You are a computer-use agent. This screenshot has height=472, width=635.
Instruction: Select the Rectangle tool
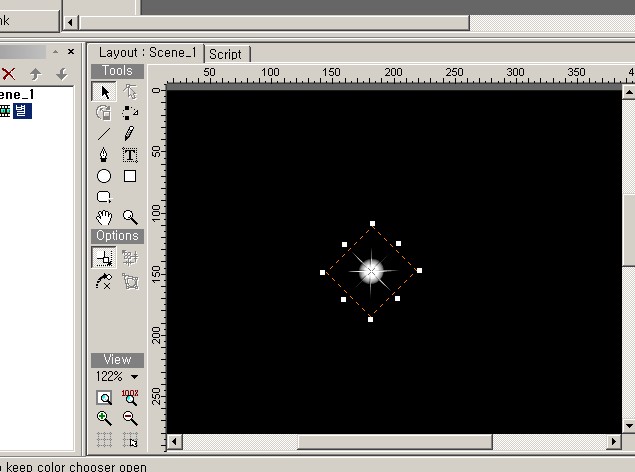(130, 176)
